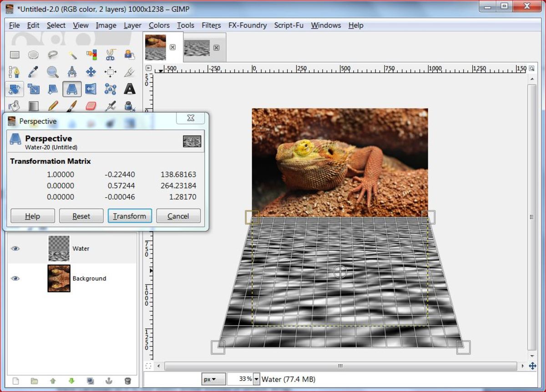Choose the Scale tool
The image size is (546, 392).
coord(34,89)
